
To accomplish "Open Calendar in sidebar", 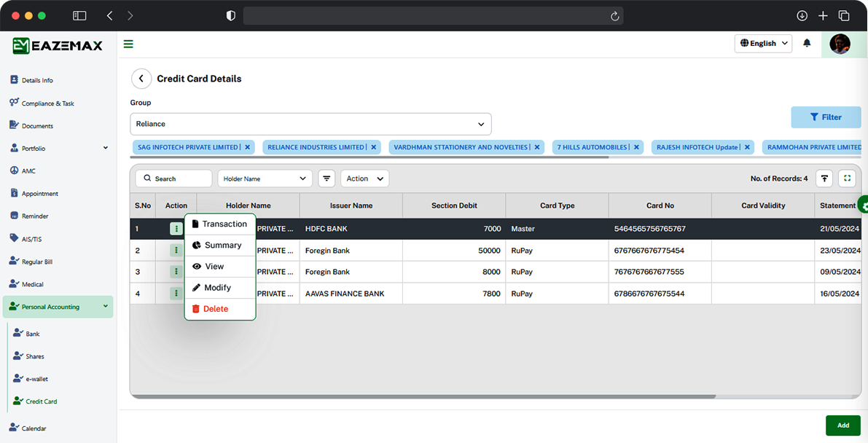I will 28,428.
